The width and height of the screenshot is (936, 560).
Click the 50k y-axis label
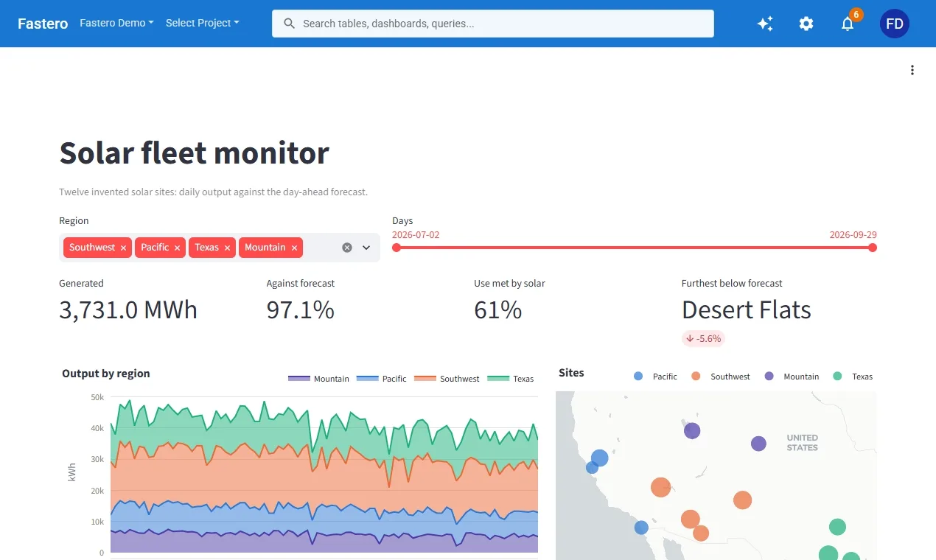[x=97, y=397]
